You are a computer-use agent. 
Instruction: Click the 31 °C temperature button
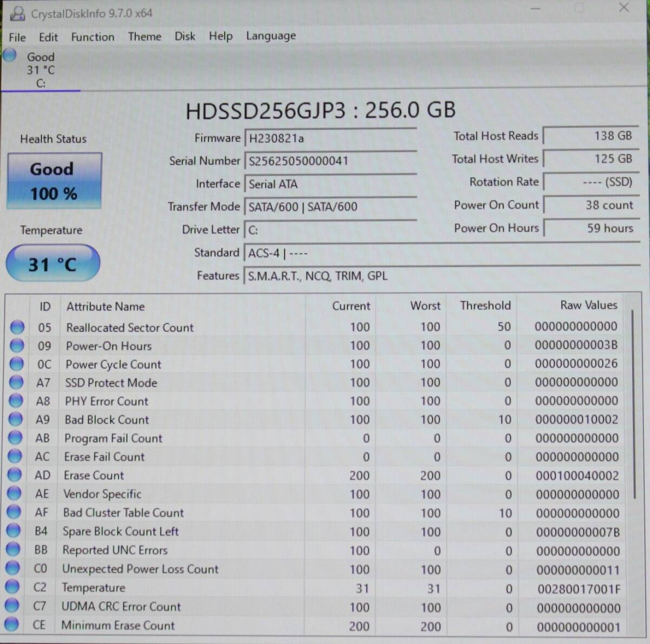(53, 264)
